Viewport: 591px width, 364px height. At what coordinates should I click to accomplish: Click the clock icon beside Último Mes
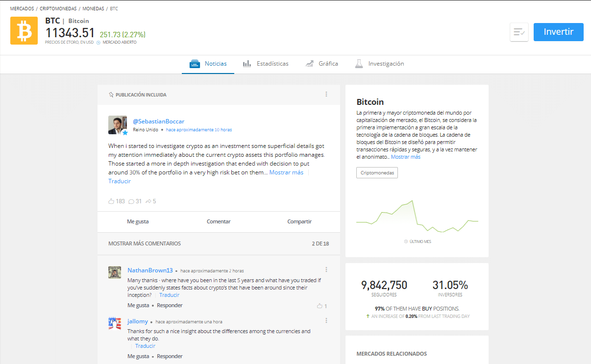406,242
